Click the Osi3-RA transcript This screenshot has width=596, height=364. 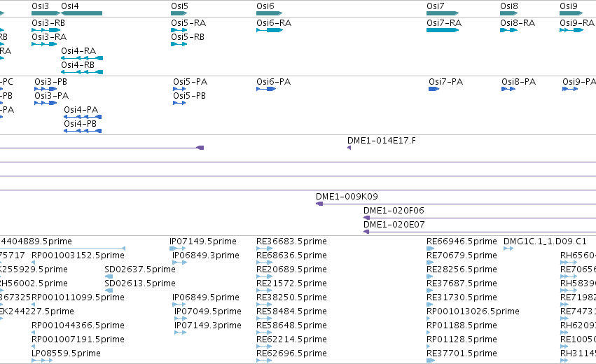44,44
